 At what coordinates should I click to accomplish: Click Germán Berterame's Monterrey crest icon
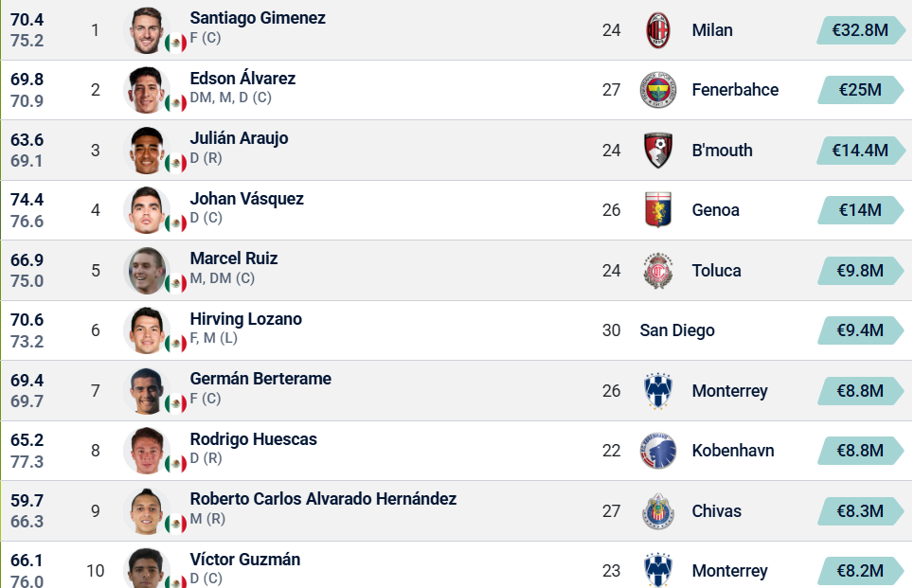pyautogui.click(x=658, y=391)
